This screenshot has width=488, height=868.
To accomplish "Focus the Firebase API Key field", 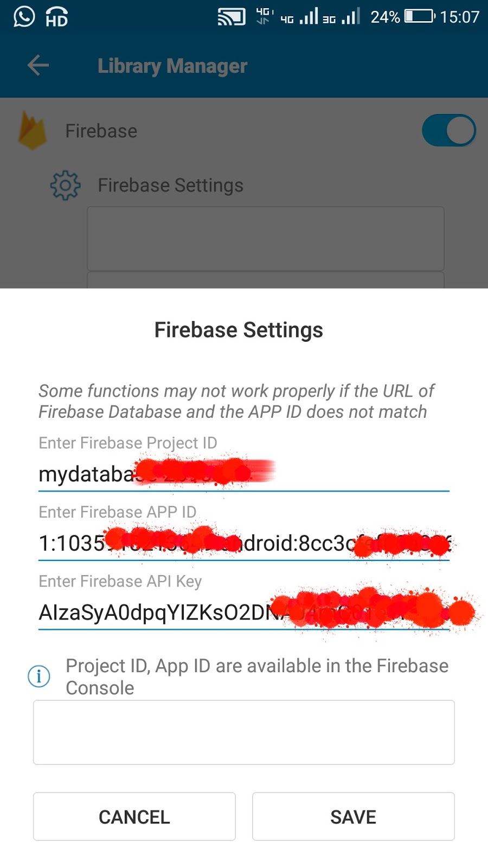I will [244, 613].
